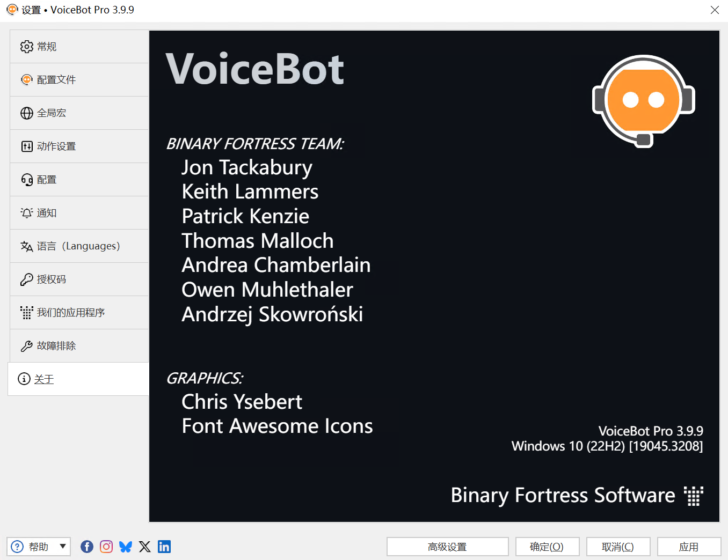Open the 故障排除 troubleshooting tab

(79, 346)
